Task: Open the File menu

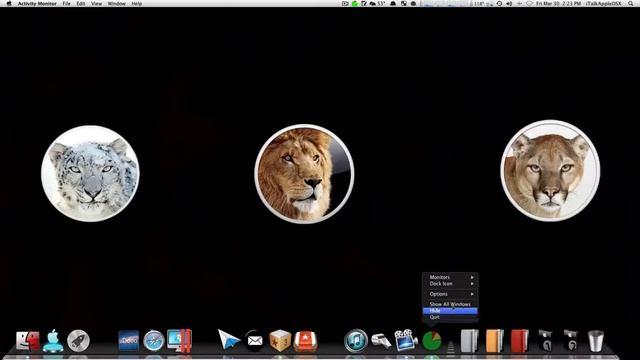Action: coord(66,3)
